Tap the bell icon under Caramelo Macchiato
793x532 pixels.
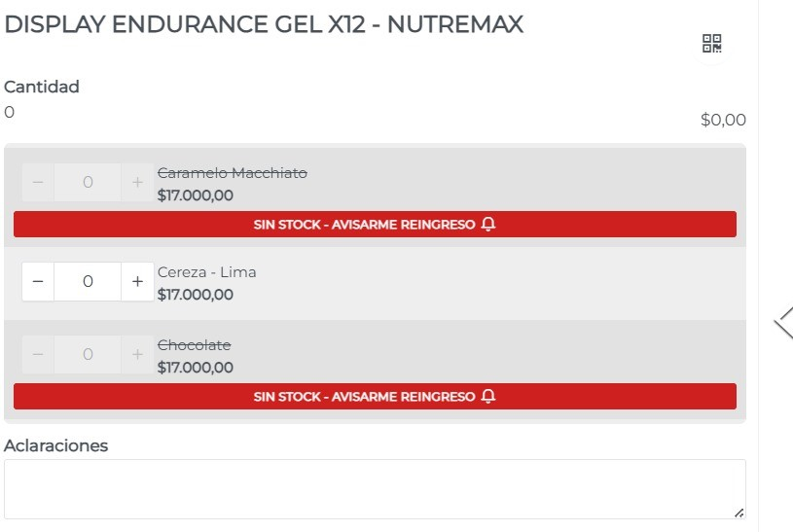[488, 225]
